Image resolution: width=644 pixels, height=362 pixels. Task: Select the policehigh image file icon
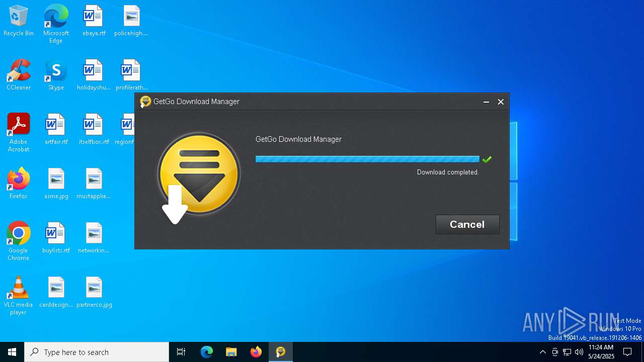click(131, 21)
